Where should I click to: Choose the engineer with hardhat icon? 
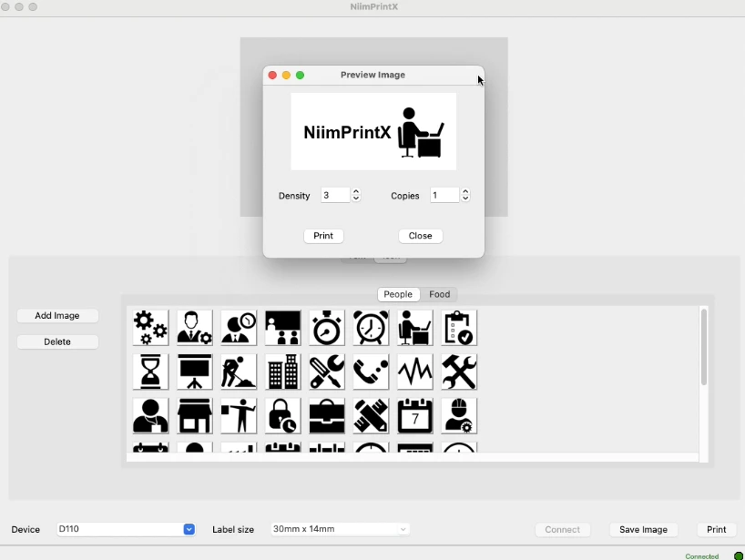459,416
